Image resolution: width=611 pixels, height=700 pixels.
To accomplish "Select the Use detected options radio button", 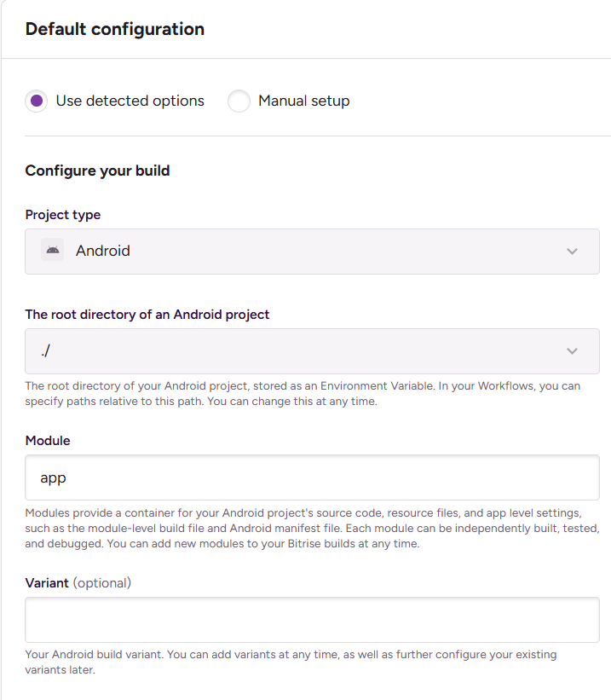I will tap(37, 101).
